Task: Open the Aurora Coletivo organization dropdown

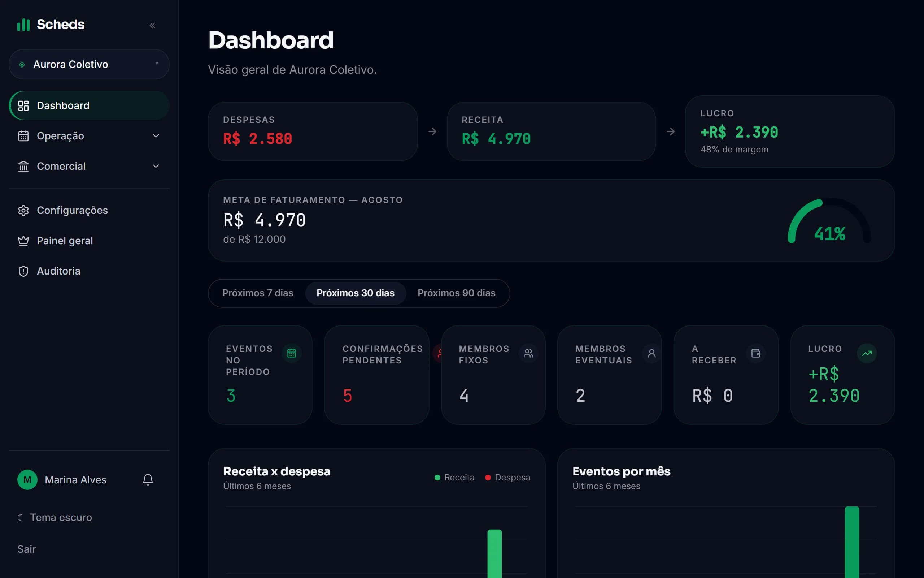Action: [x=89, y=64]
